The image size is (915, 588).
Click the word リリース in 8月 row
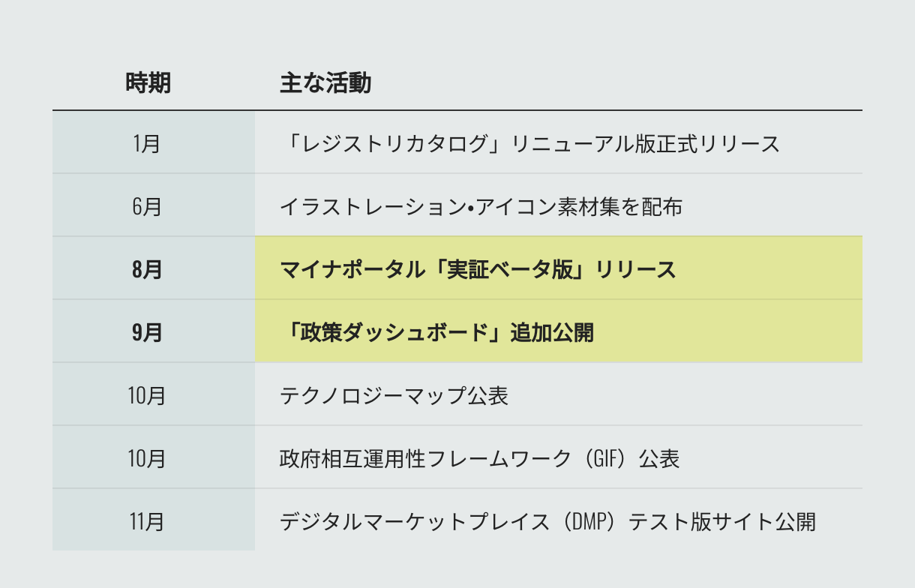click(636, 269)
